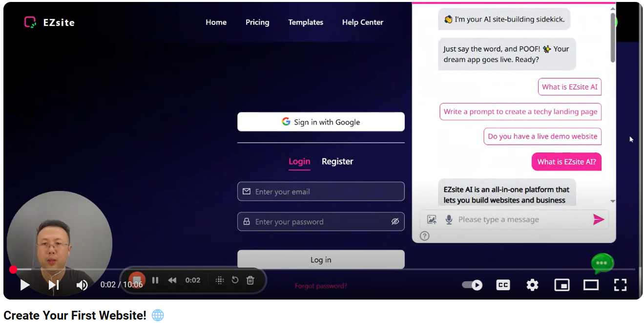Start voice input with the microphone icon
The height and width of the screenshot is (323, 644).
(x=449, y=219)
